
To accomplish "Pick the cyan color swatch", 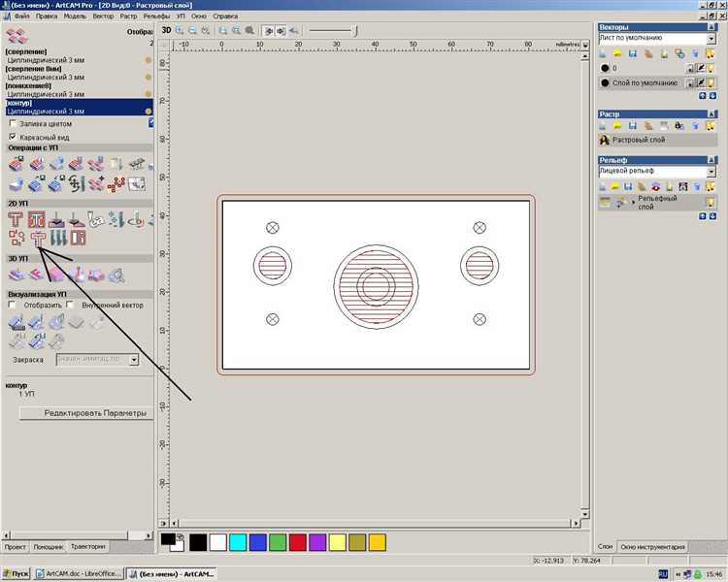I will point(238,542).
